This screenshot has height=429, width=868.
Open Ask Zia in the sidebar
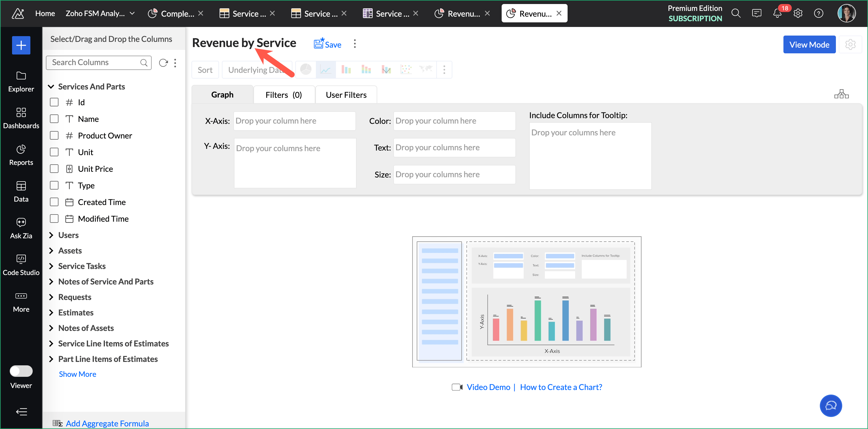tap(21, 228)
